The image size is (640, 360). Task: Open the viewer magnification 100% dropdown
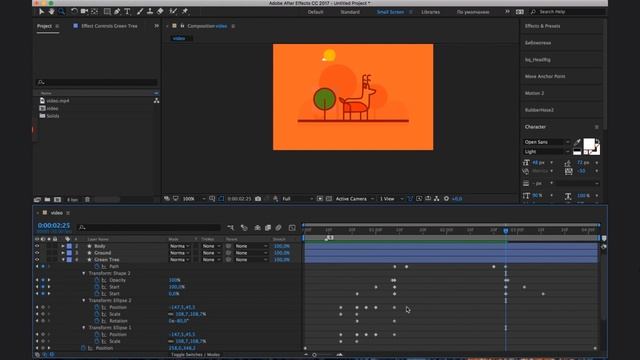tap(194, 199)
